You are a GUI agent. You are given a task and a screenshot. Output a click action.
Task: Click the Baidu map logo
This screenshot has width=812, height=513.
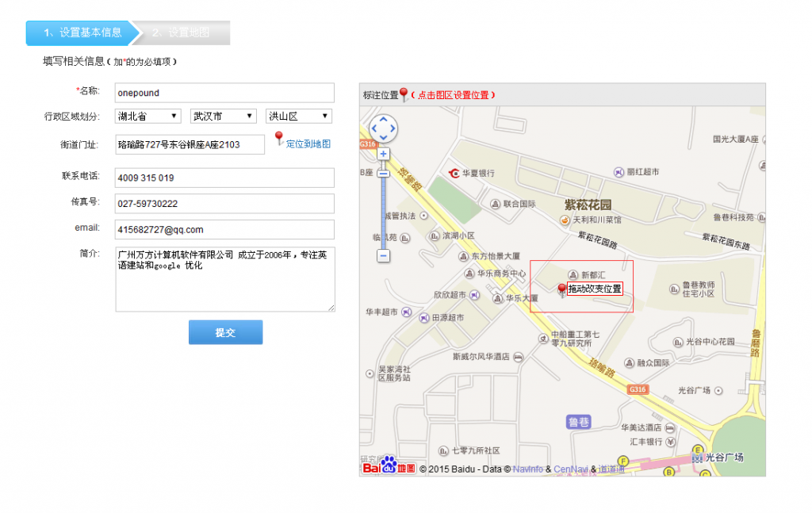(x=389, y=465)
